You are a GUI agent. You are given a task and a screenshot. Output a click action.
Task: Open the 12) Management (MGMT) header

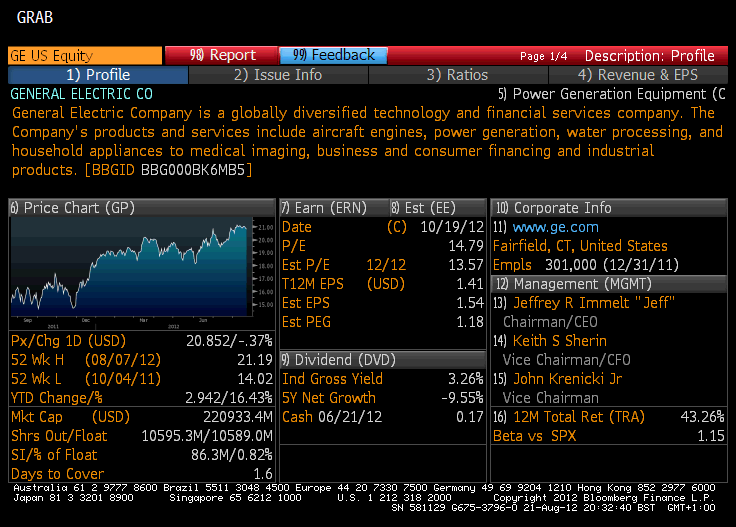point(609,284)
